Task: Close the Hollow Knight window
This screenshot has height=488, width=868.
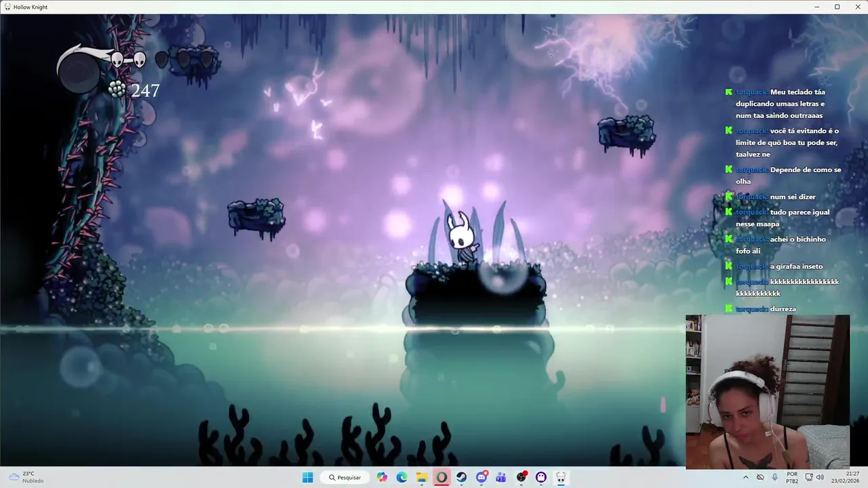Action: pyautogui.click(x=857, y=7)
